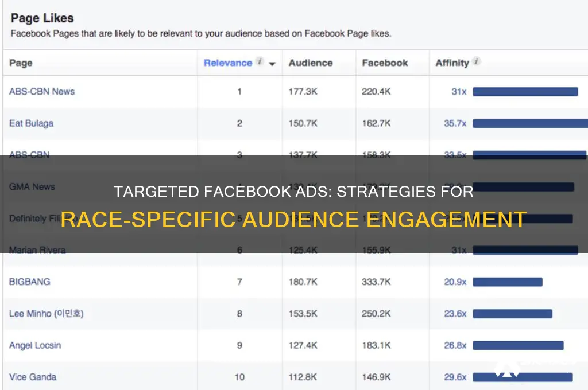Sort by the Relevance column header

[x=227, y=63]
